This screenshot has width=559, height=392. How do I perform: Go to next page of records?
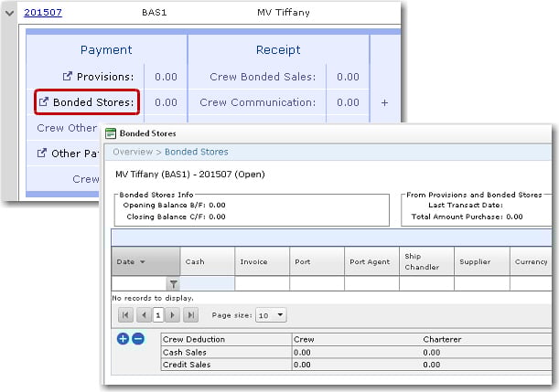[173, 315]
